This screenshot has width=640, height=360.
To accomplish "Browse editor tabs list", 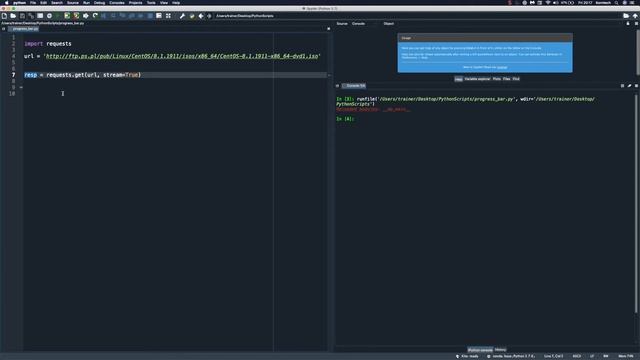I will [x=4, y=29].
